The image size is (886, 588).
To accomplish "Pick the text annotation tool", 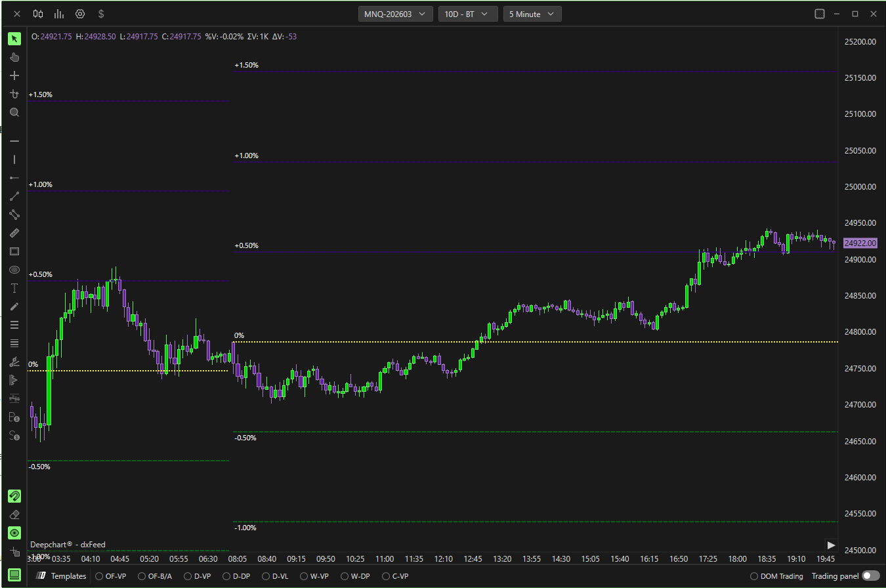I will pos(14,288).
